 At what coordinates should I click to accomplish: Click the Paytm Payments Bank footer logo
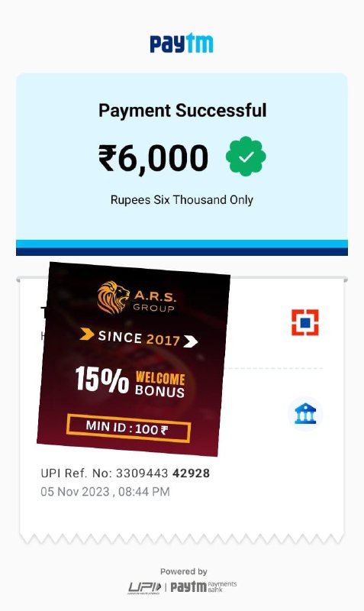(x=204, y=587)
